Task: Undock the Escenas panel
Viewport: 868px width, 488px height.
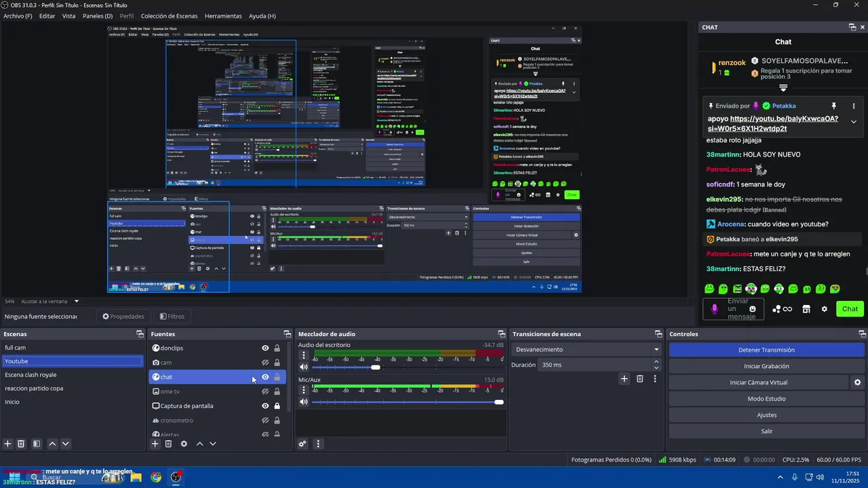Action: click(140, 334)
